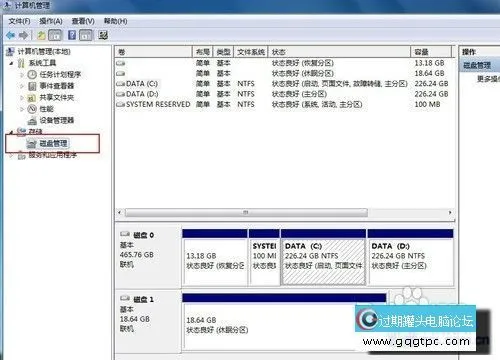Expand the 服务和应用程序 node arrow
This screenshot has height=360, width=500.
click(12, 155)
